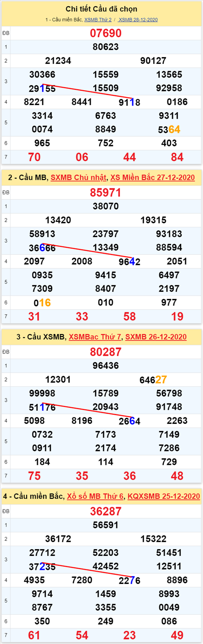This screenshot has height=644, width=203.
Task: Click seventh prize number 70
Action: 34,157
